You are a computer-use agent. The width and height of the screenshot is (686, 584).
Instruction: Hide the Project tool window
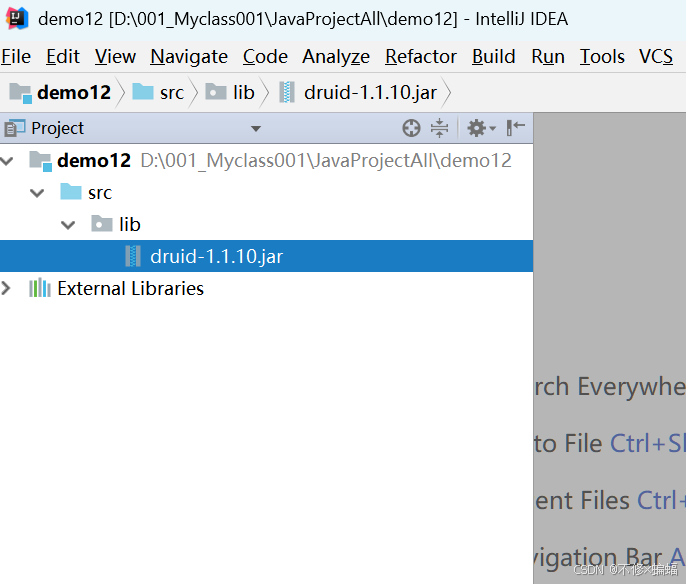click(515, 128)
